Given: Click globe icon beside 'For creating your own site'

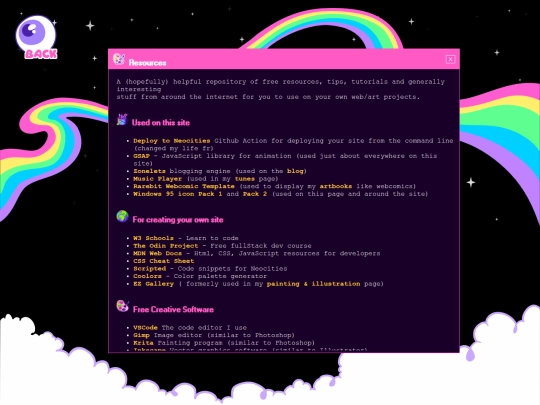Looking at the screenshot, I should [122, 217].
